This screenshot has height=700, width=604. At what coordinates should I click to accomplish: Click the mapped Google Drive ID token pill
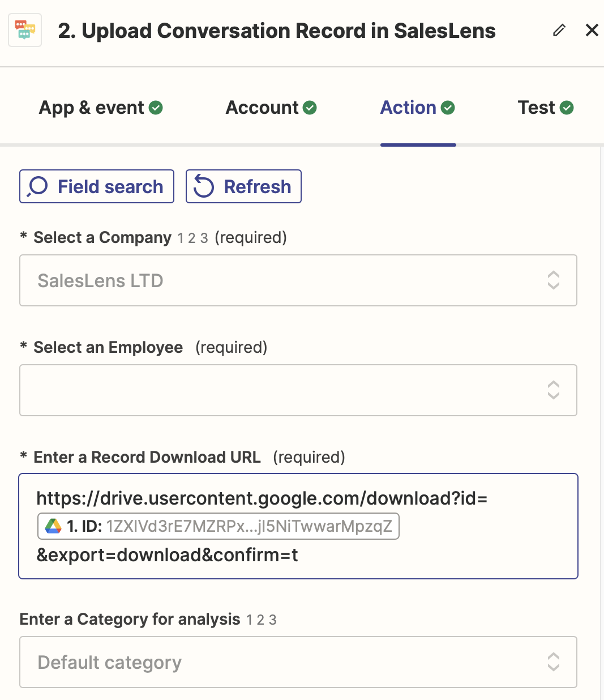tap(219, 526)
